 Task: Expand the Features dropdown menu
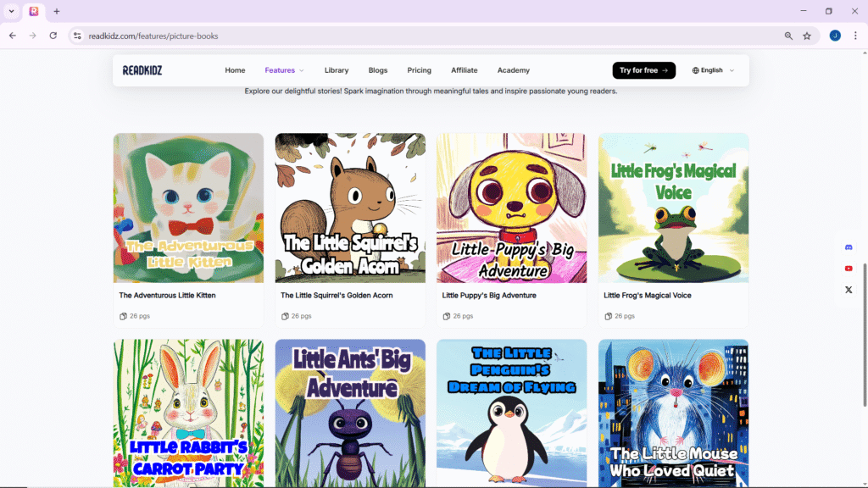(x=285, y=70)
